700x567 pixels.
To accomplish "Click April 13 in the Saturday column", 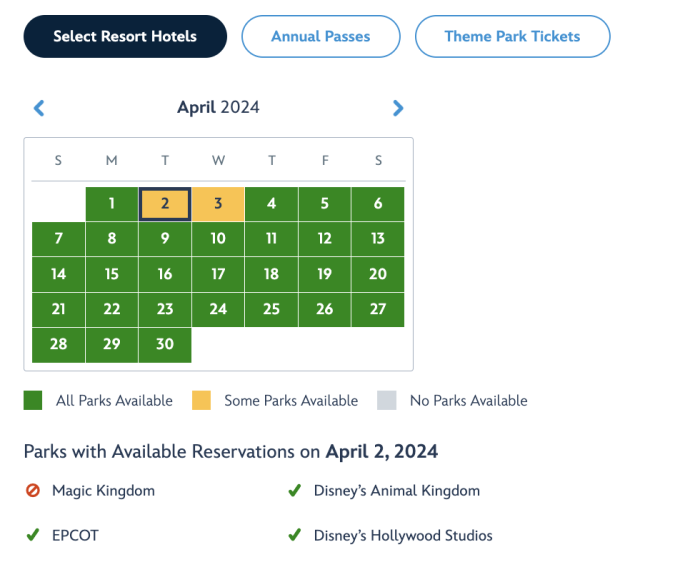I will [x=378, y=239].
